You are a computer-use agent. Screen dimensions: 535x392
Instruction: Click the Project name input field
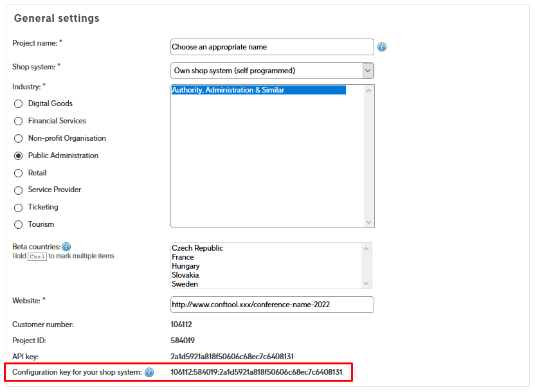pyautogui.click(x=272, y=47)
